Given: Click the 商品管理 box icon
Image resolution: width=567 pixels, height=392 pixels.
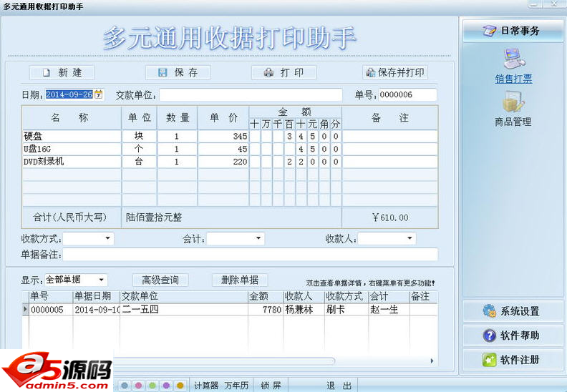Looking at the screenshot, I should pos(513,102).
